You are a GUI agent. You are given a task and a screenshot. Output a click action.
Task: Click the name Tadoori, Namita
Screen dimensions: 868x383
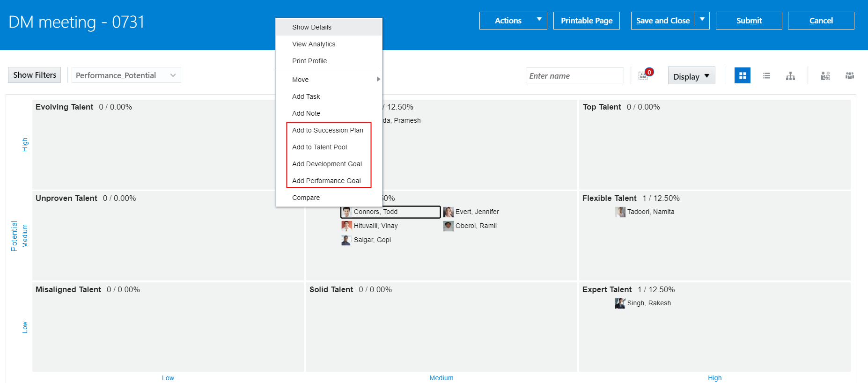(x=651, y=212)
